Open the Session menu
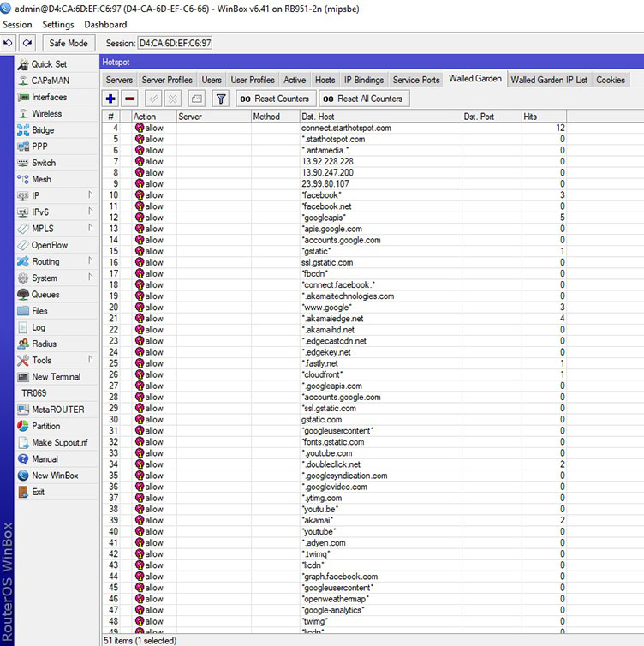The image size is (644, 646). 17,24
